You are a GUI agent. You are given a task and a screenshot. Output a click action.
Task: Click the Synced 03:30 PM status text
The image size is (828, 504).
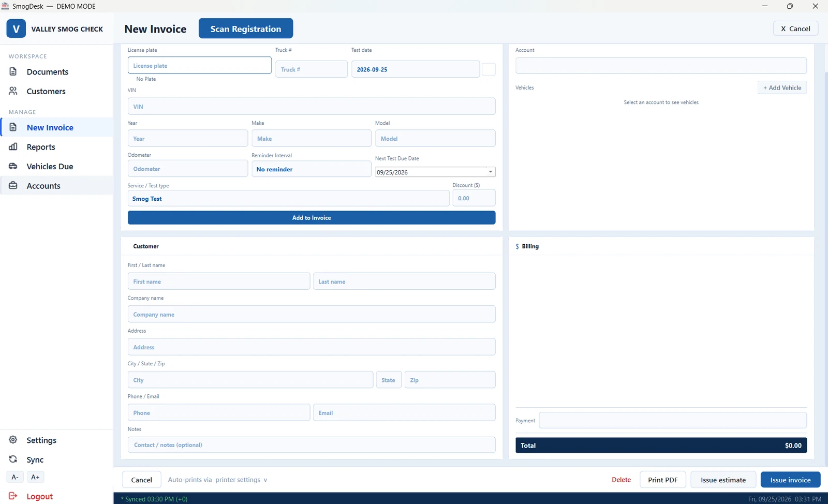click(154, 499)
